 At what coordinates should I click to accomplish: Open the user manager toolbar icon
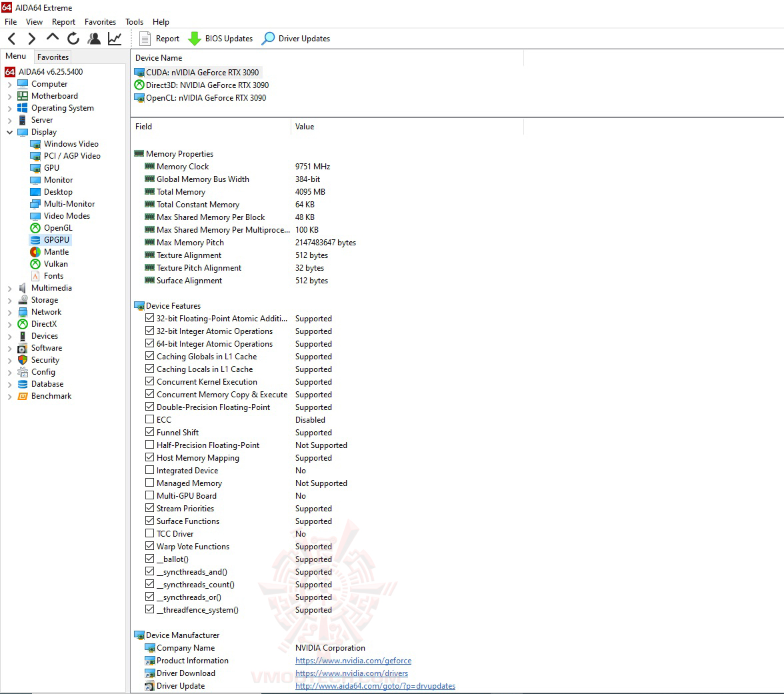(94, 39)
